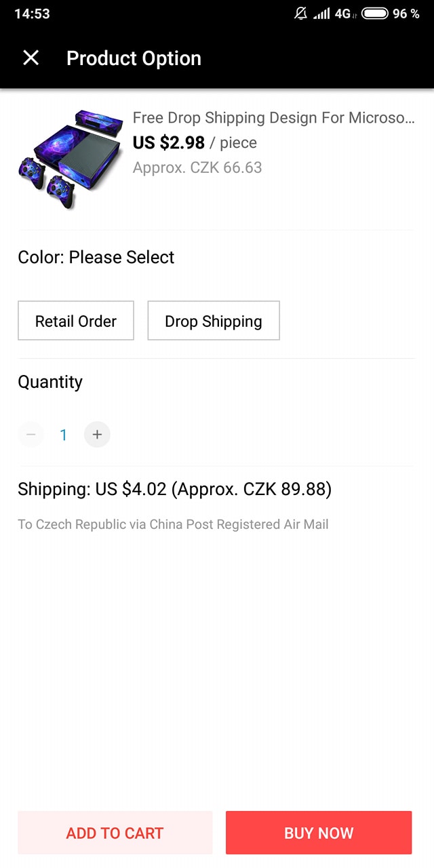Tap the quantity value field
Viewport: 434px width, 868px height.
64,435
